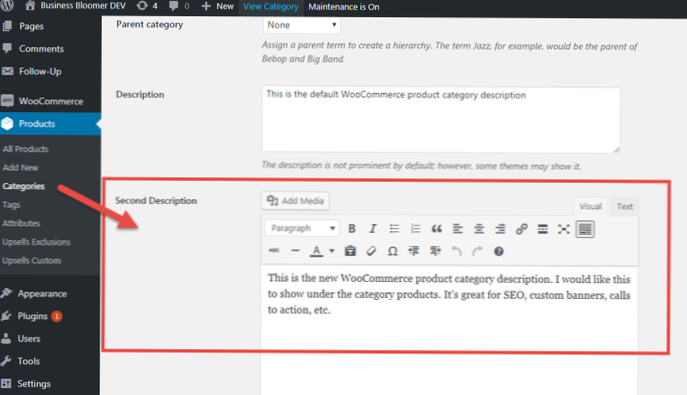Toggle the toolbar kitchen sink
687x395 pixels.
[x=585, y=229]
